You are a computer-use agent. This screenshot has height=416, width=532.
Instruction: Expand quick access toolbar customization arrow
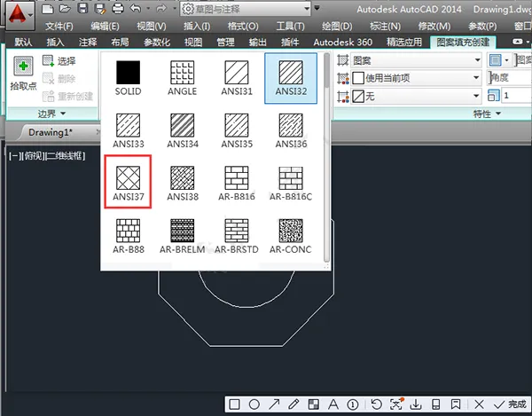pyautogui.click(x=317, y=8)
